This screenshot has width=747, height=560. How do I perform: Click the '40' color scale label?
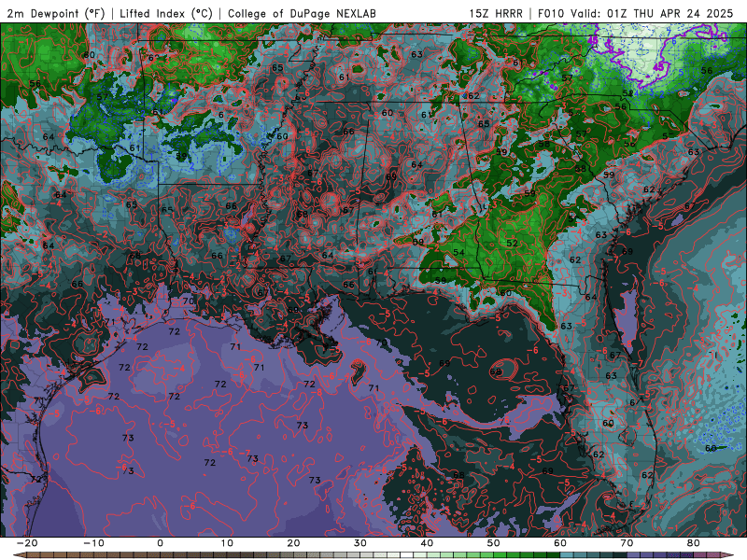click(x=427, y=543)
